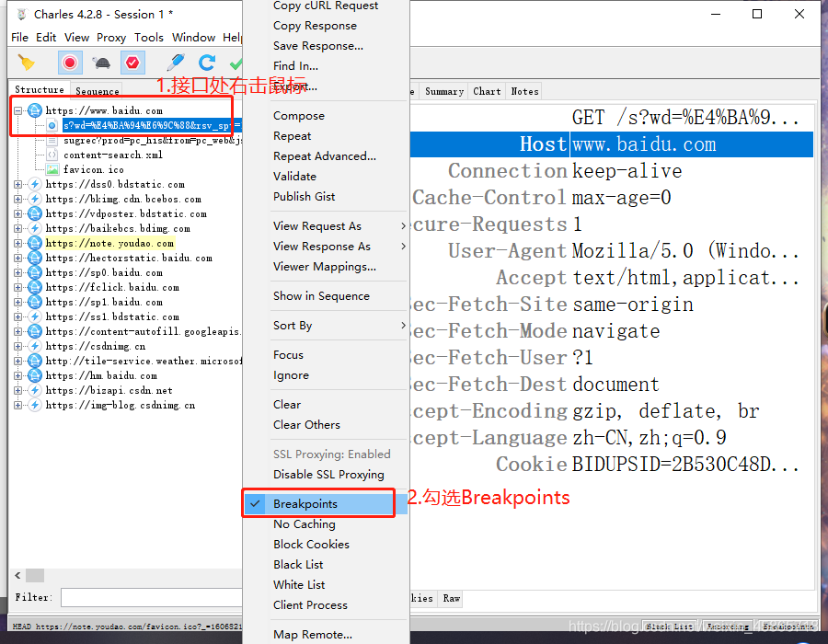Toggle the turtle throttling icon

click(x=101, y=63)
